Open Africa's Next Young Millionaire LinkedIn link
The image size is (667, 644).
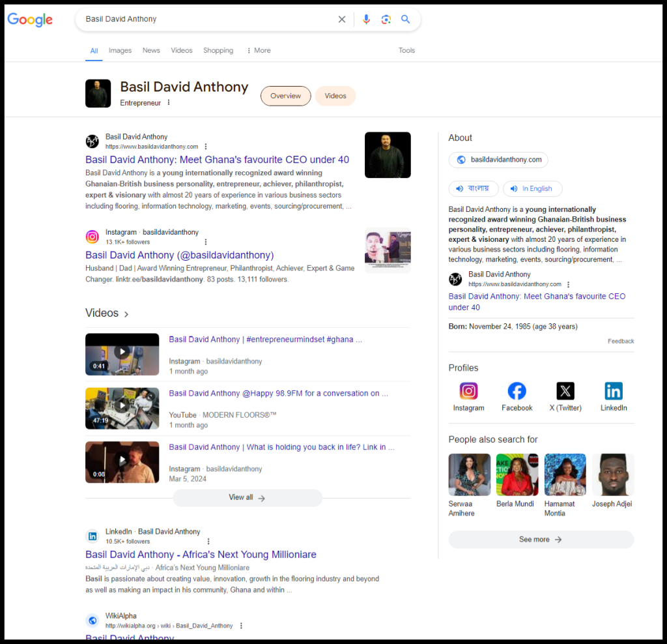[x=201, y=555]
